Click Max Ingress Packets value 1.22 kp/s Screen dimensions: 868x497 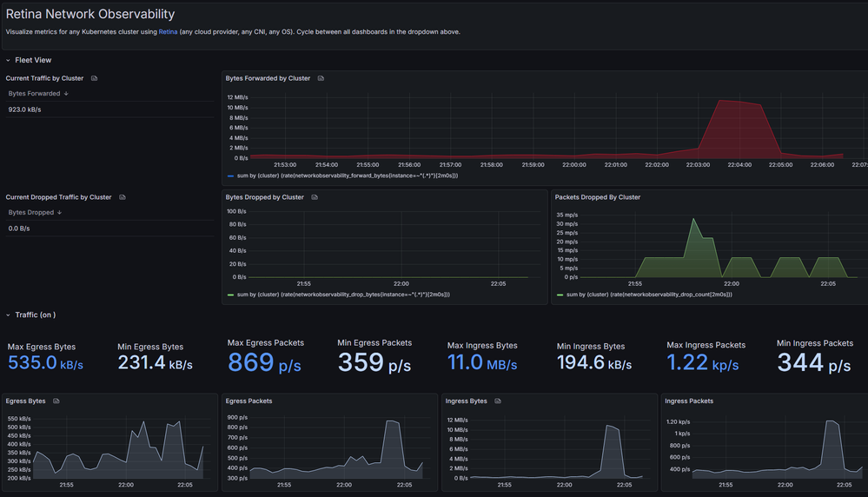pos(703,363)
